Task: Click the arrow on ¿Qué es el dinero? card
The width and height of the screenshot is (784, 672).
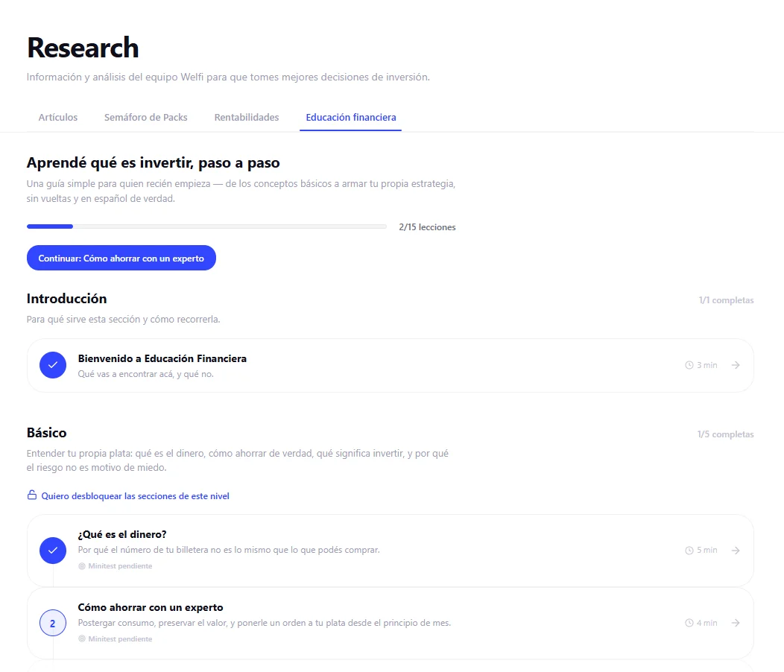Action: (736, 550)
